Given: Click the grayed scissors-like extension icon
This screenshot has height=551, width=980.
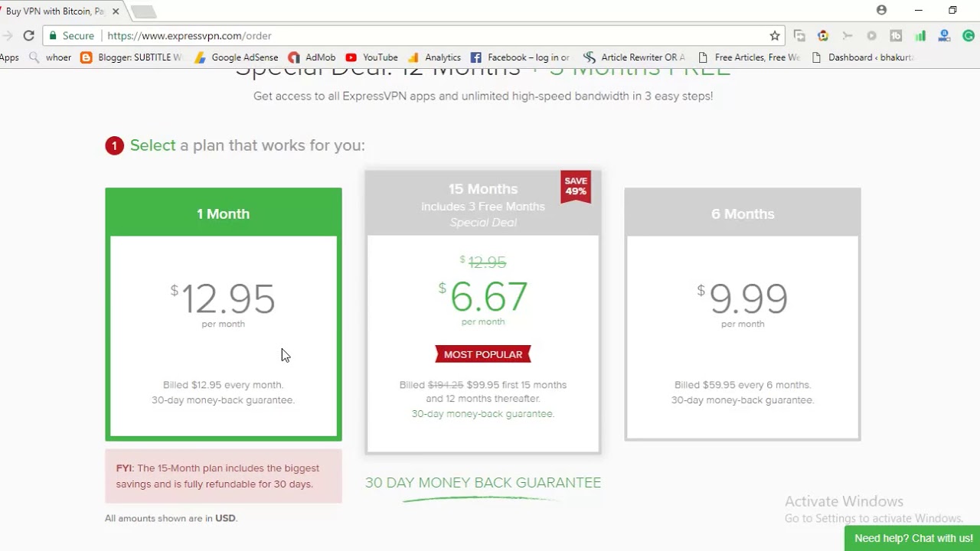Looking at the screenshot, I should pos(847,36).
